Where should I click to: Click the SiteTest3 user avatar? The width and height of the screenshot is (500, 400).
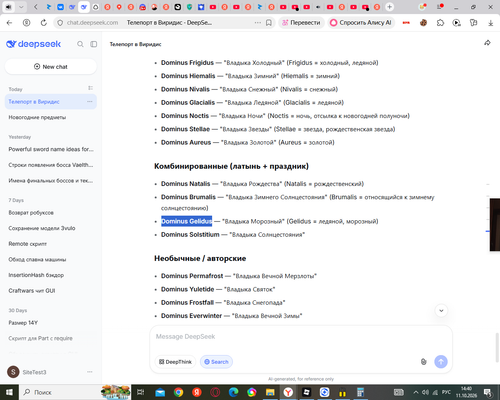click(13, 372)
